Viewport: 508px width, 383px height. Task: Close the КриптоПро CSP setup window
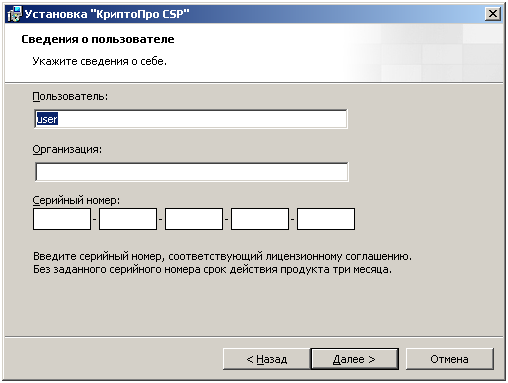point(492,14)
